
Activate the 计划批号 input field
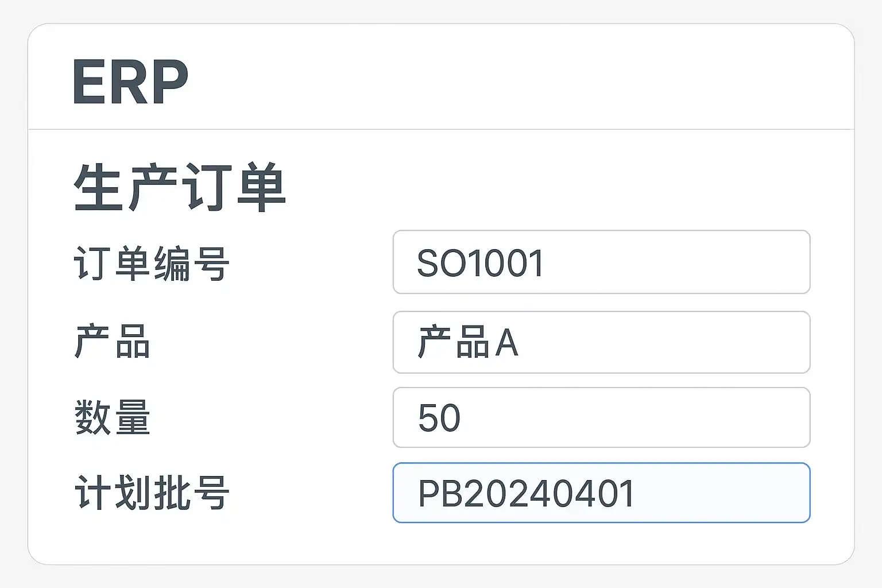[x=601, y=493]
